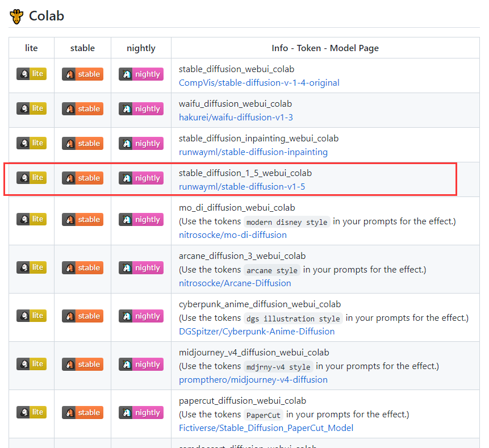Select the stable badge in the papercut_diffusion_webui_colab row
489x448 pixels.
82,412
